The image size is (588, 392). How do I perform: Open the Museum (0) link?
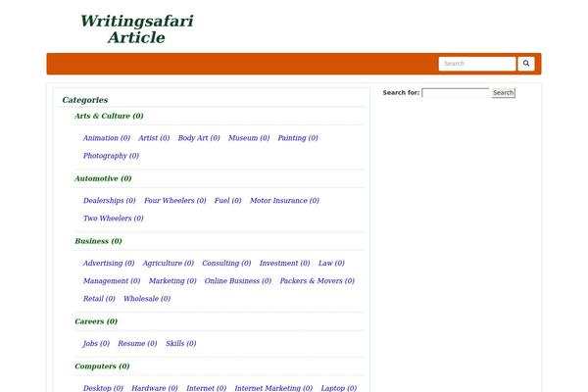point(249,138)
